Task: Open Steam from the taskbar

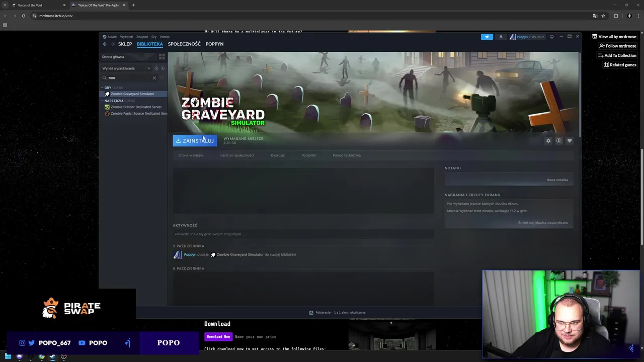Action: coord(52,356)
